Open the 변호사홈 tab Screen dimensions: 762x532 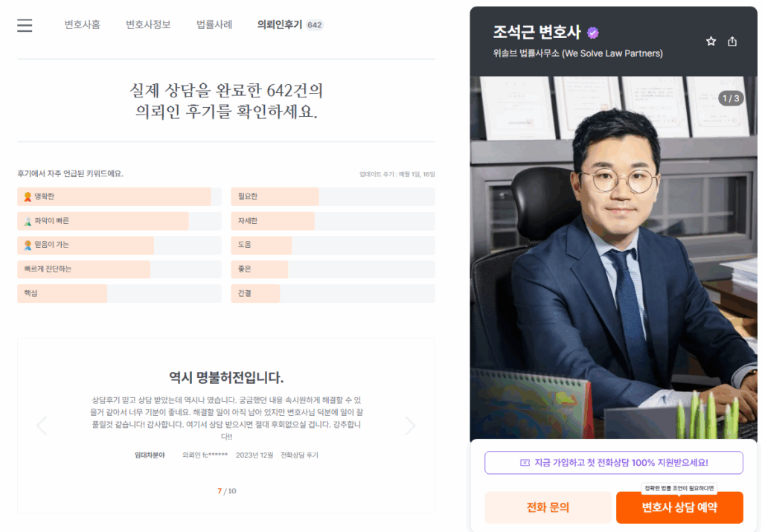(82, 25)
